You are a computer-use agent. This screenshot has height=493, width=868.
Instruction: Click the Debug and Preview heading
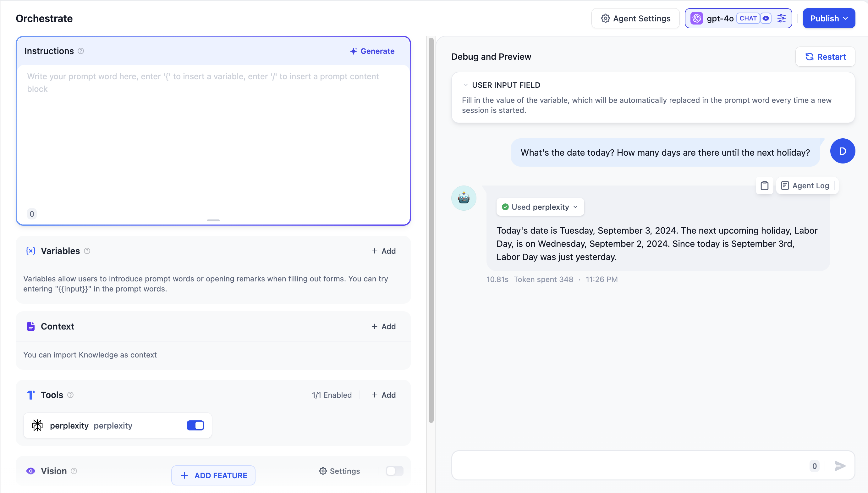tap(491, 57)
